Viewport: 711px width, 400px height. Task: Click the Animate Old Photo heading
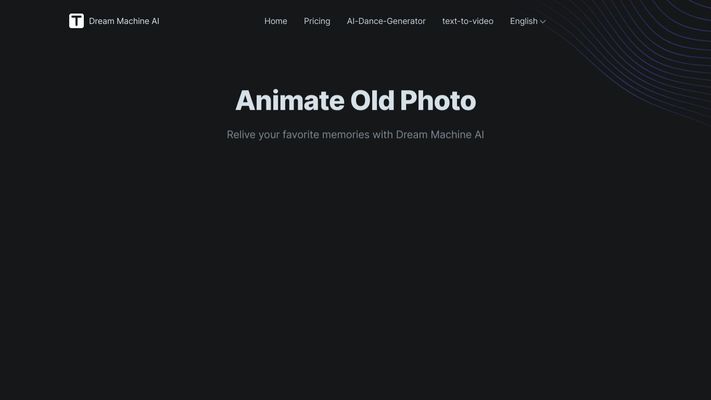point(356,100)
